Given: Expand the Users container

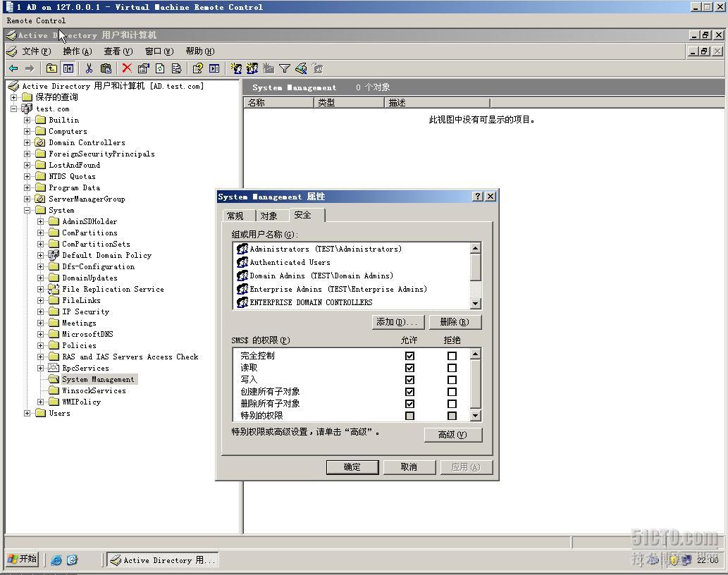Looking at the screenshot, I should tap(27, 413).
